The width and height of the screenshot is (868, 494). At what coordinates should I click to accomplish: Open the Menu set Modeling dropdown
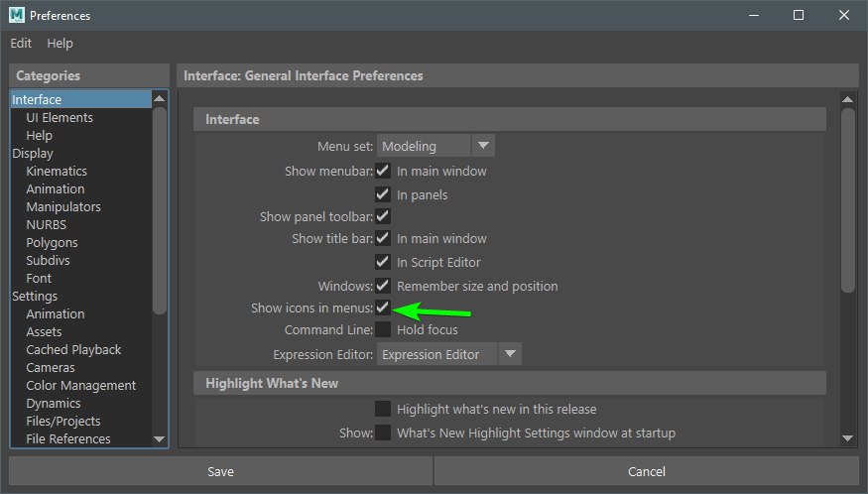coord(435,146)
